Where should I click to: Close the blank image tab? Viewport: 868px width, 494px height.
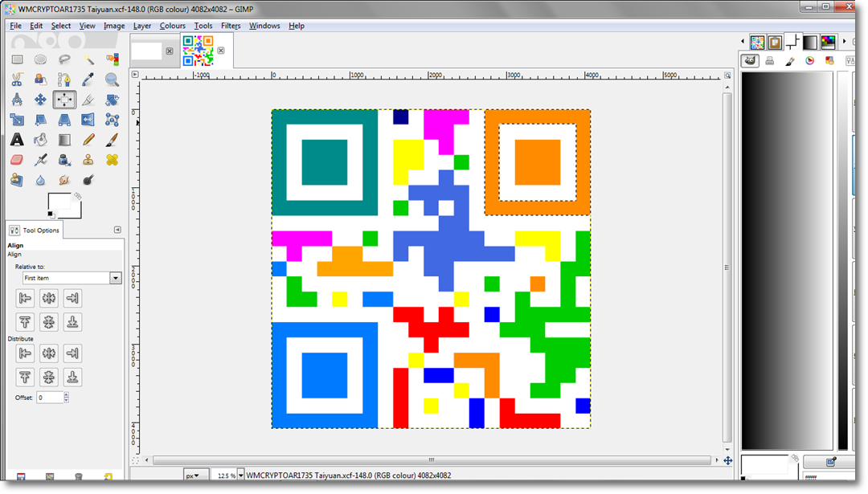click(170, 51)
